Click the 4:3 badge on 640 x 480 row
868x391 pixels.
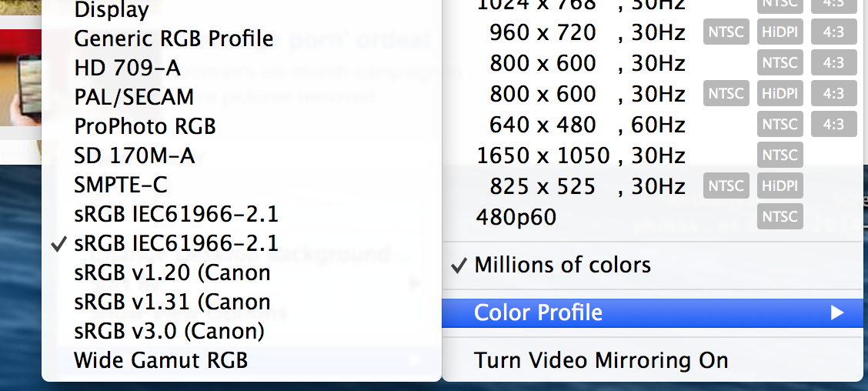833,125
